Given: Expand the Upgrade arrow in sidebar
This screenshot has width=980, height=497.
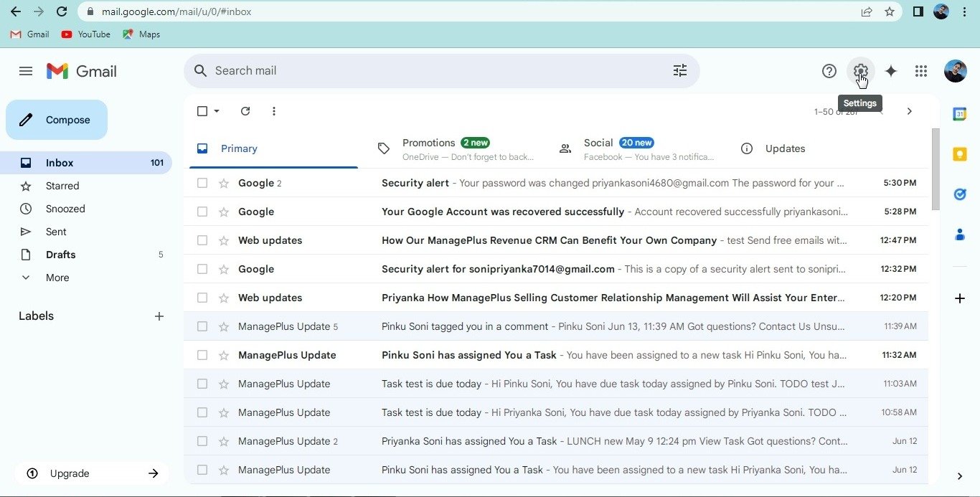Looking at the screenshot, I should (153, 473).
